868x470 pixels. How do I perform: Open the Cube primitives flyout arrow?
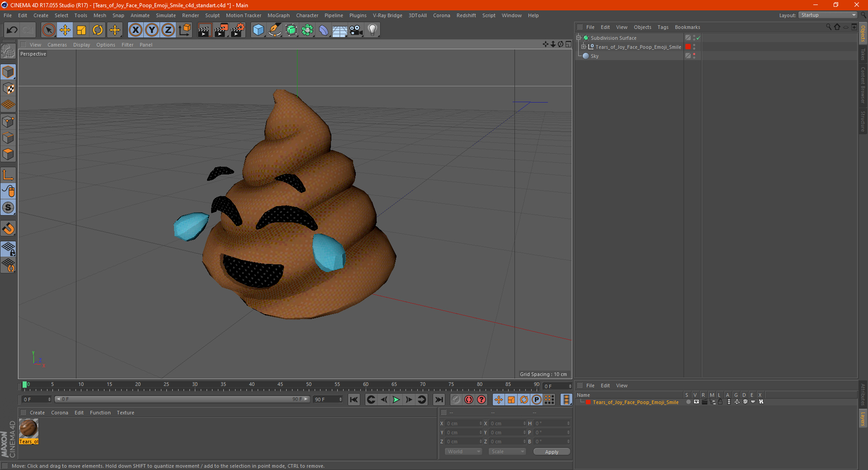coord(264,35)
